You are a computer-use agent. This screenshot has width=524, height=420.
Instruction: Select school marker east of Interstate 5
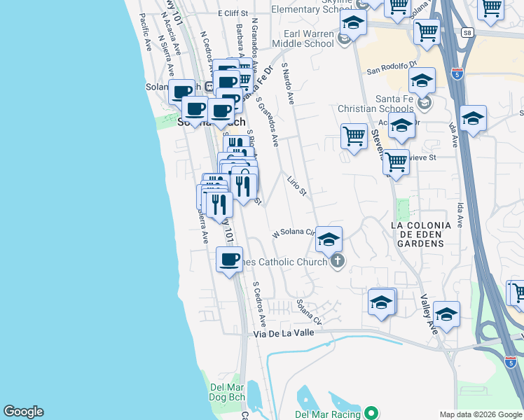click(x=473, y=119)
